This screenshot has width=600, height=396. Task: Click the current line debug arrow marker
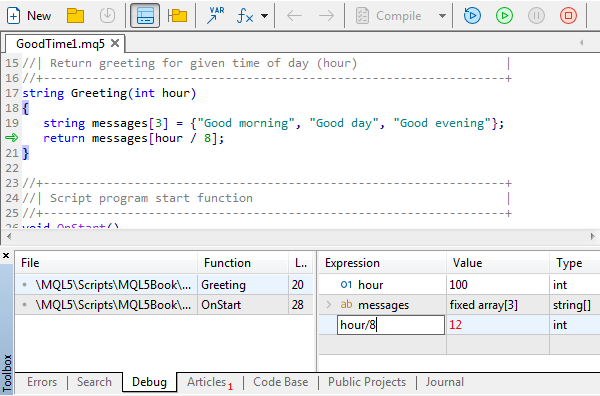(11, 138)
